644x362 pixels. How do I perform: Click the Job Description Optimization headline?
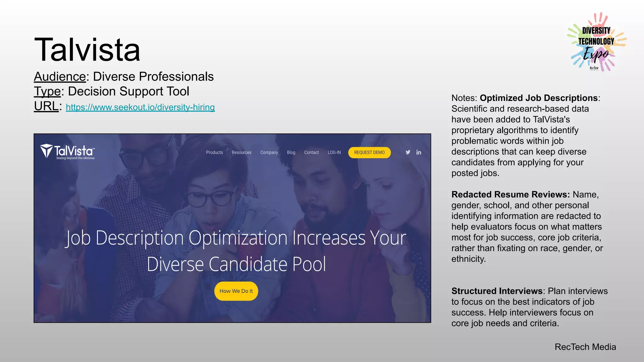coord(236,251)
